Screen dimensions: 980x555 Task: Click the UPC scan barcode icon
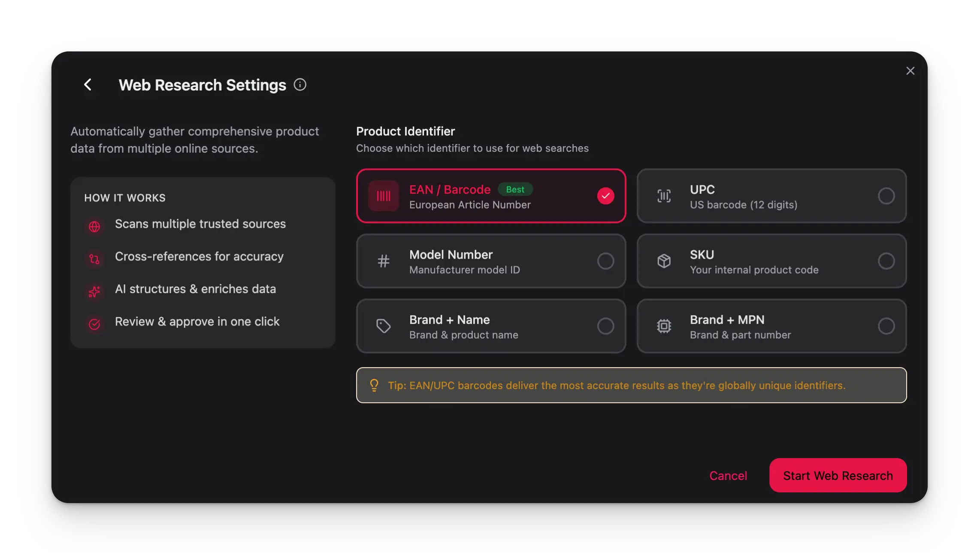pos(664,196)
